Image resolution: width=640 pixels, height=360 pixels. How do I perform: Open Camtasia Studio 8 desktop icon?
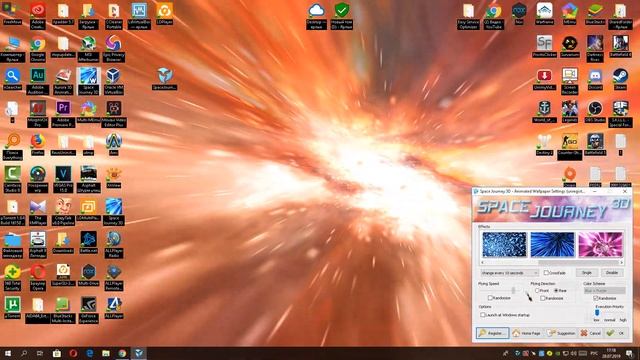(x=12, y=179)
